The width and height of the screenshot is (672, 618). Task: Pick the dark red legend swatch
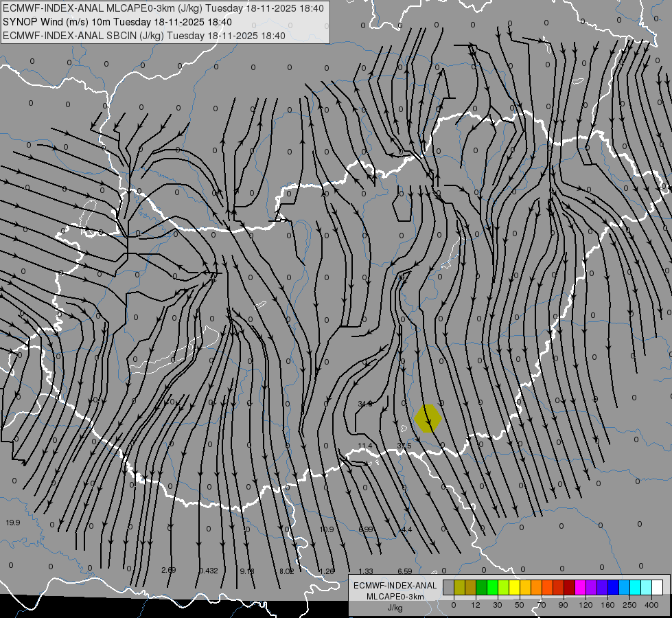tap(569, 587)
